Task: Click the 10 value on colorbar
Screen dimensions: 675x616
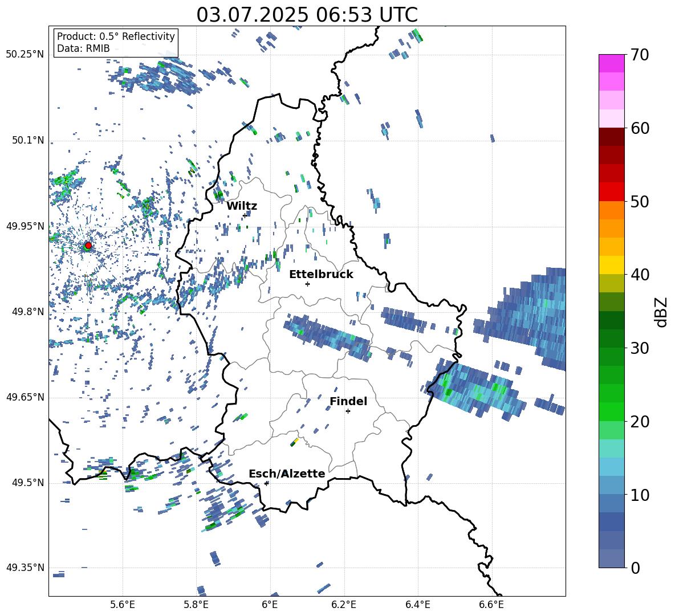Action: pyautogui.click(x=639, y=495)
